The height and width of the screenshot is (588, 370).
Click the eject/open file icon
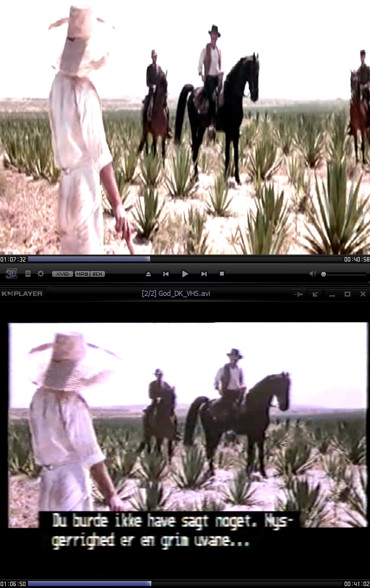point(148,274)
